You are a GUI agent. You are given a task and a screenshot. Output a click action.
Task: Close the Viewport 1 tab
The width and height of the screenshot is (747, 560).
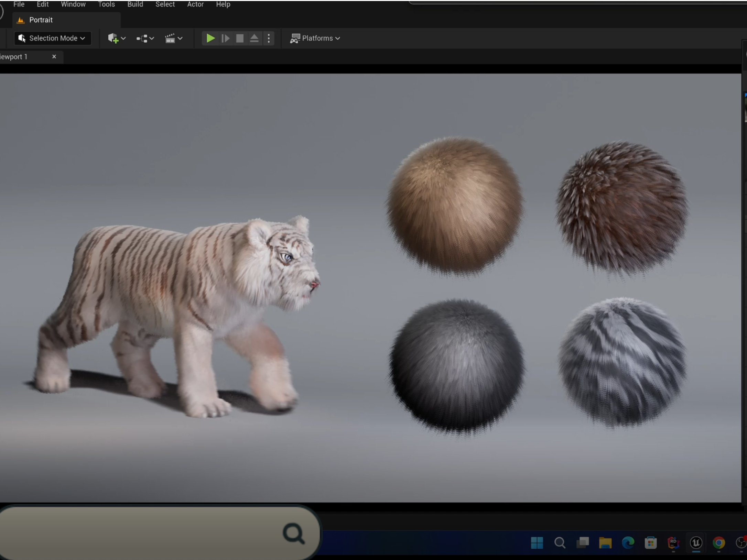pyautogui.click(x=54, y=56)
